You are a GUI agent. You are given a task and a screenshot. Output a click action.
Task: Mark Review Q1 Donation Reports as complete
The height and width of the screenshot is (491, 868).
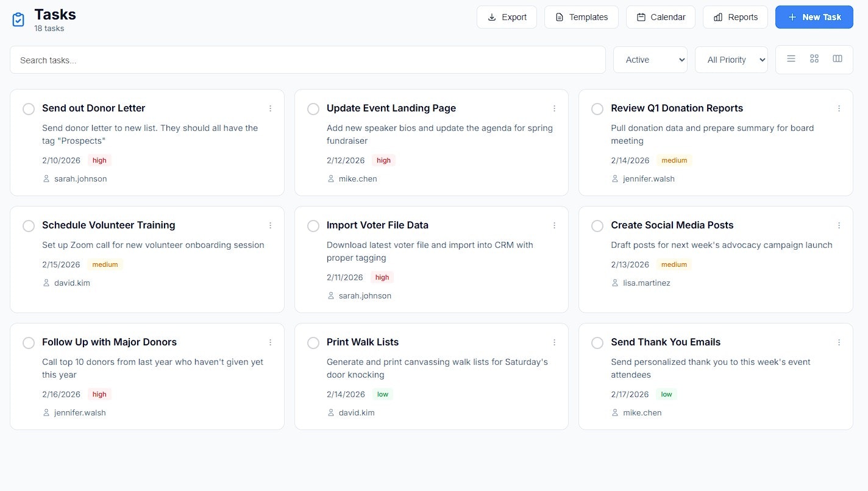point(597,109)
